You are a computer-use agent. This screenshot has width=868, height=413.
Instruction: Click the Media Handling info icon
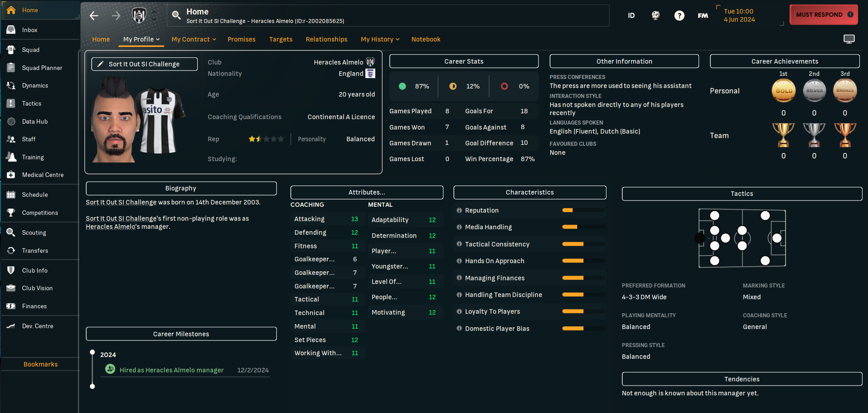(459, 227)
